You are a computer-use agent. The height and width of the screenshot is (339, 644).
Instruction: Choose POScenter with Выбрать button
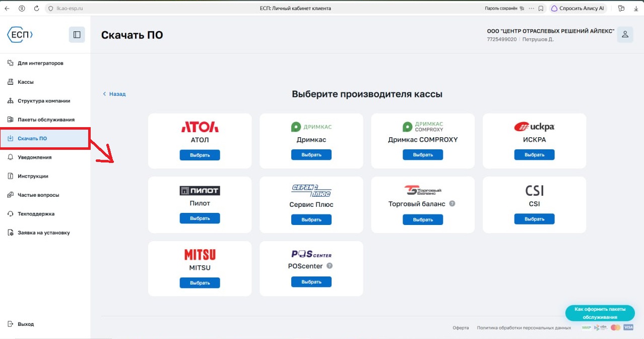311,282
